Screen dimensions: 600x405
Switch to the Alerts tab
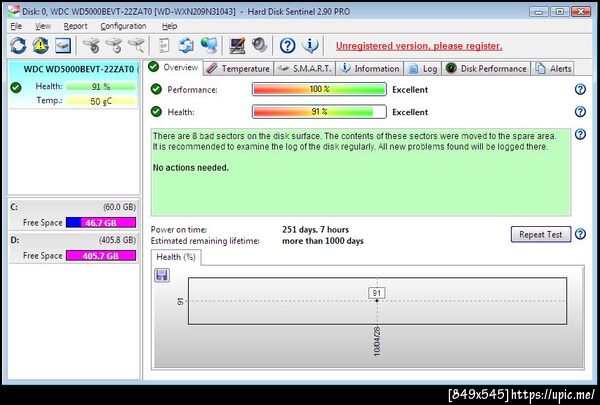553,69
